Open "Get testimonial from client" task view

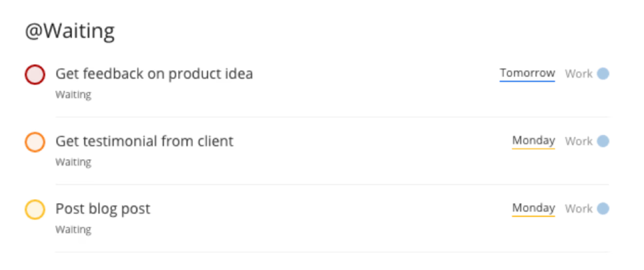(x=144, y=141)
